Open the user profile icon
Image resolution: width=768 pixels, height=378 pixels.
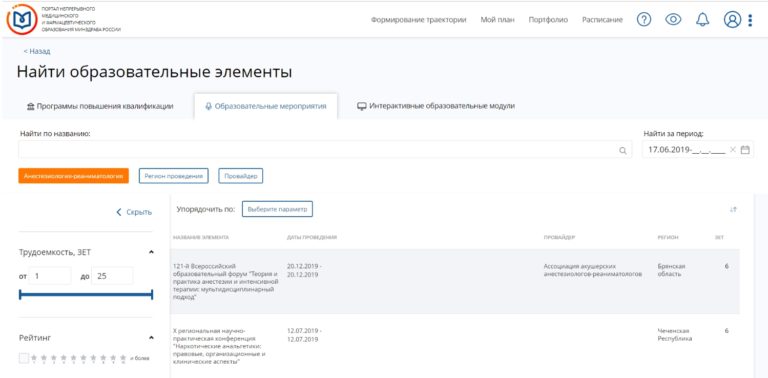click(732, 20)
